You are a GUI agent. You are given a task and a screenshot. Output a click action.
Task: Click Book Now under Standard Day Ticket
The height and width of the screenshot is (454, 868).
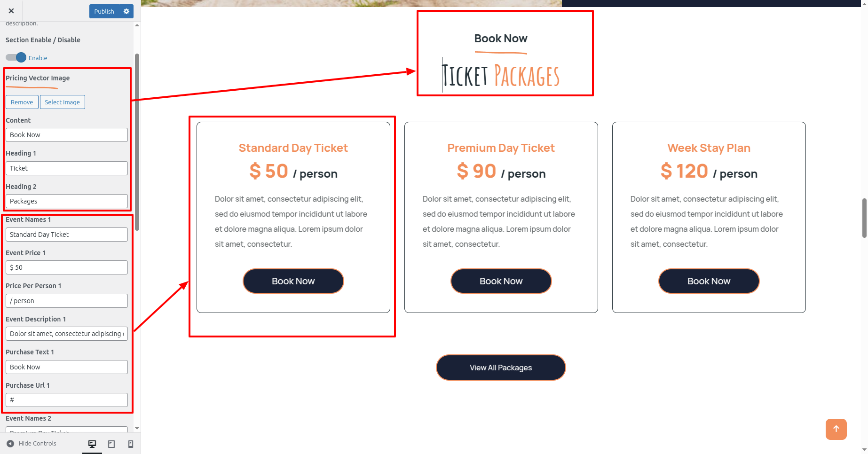click(x=293, y=281)
